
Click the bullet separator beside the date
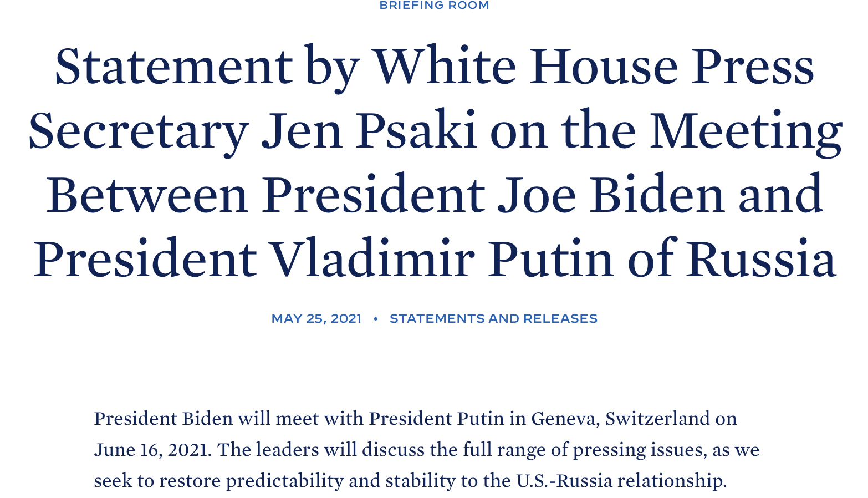pyautogui.click(x=376, y=318)
